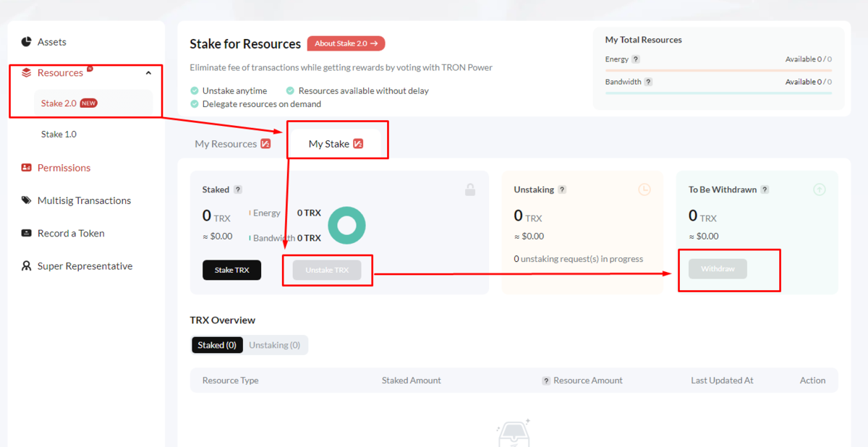Click the Resource Type column header

[230, 380]
